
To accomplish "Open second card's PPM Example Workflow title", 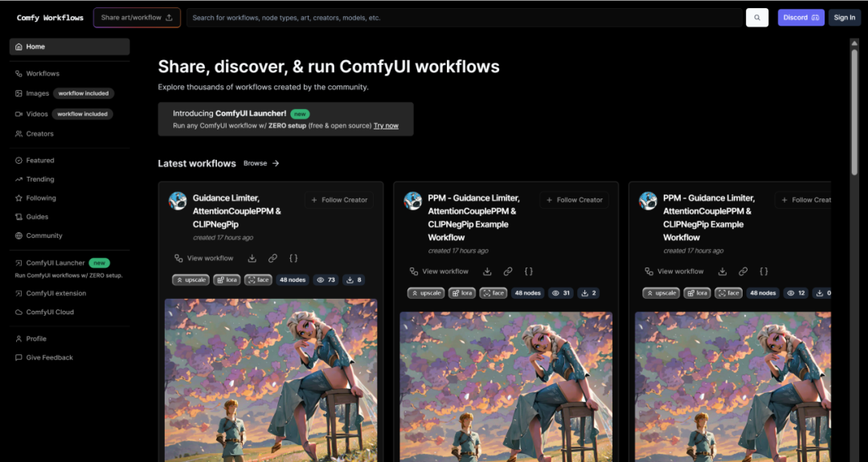I will point(474,218).
